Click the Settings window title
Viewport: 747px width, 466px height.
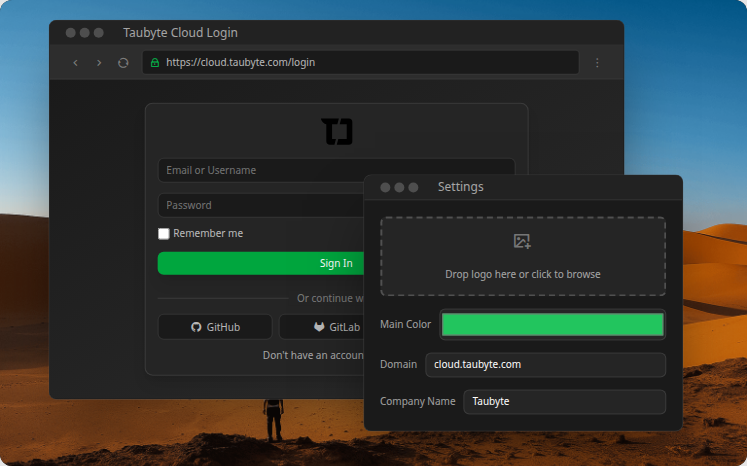click(460, 187)
